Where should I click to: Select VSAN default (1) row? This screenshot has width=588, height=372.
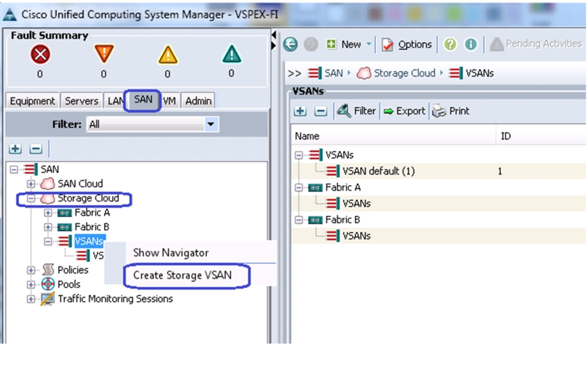click(x=439, y=171)
